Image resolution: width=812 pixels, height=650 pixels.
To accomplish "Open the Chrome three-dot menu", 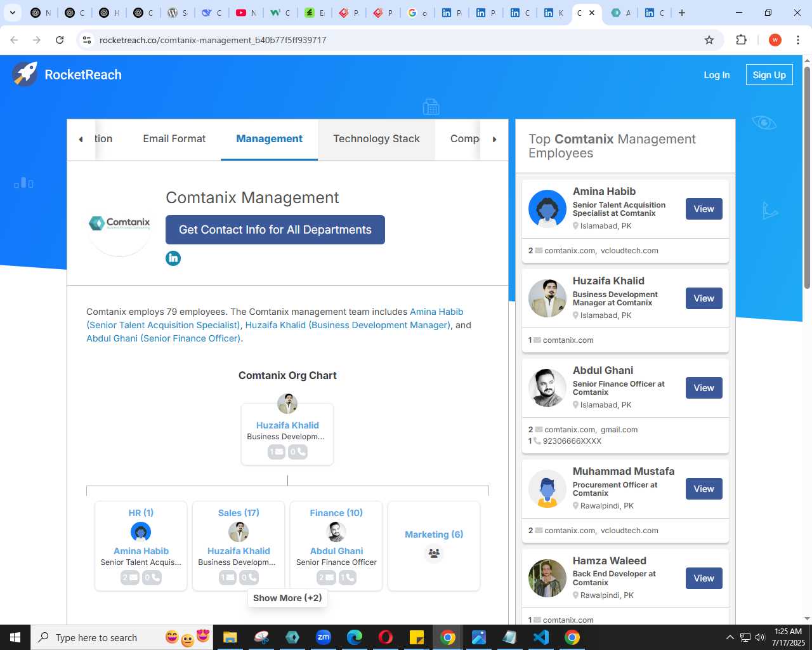I will [x=798, y=40].
